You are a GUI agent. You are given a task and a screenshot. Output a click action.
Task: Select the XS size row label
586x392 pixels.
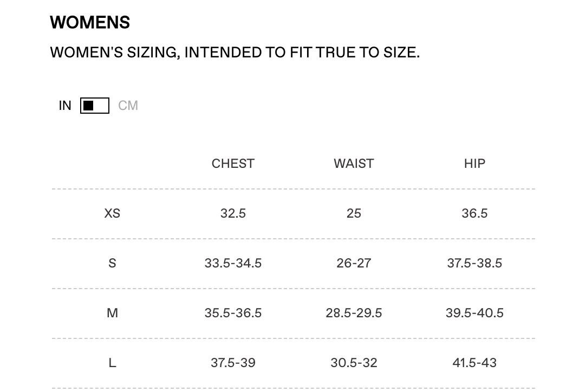[x=112, y=213]
